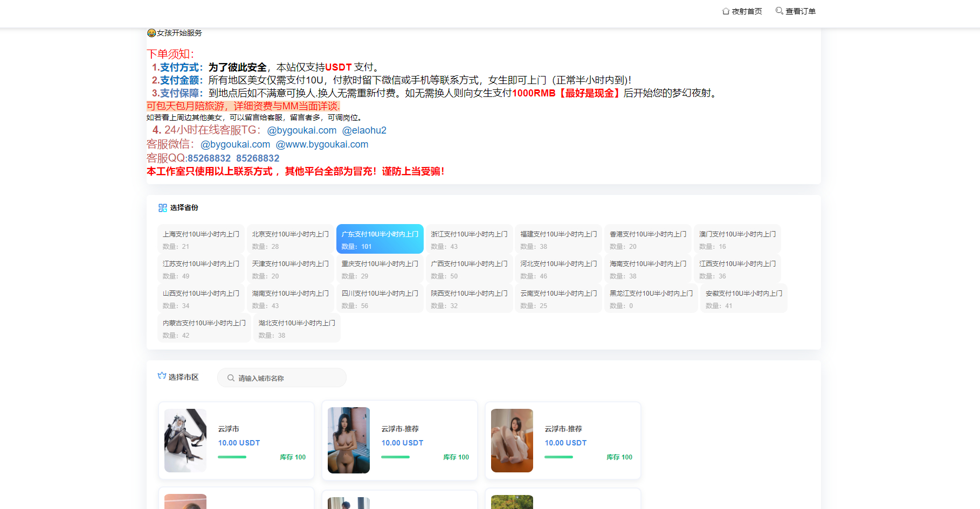The image size is (980, 509).
Task: Pick the 四川 province tile
Action: [x=380, y=298]
